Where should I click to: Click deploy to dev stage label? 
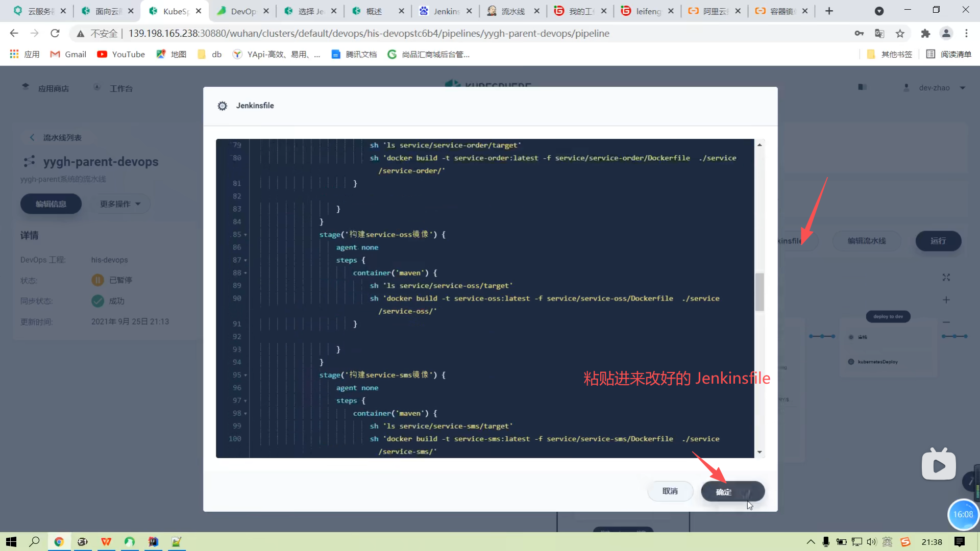(x=888, y=316)
